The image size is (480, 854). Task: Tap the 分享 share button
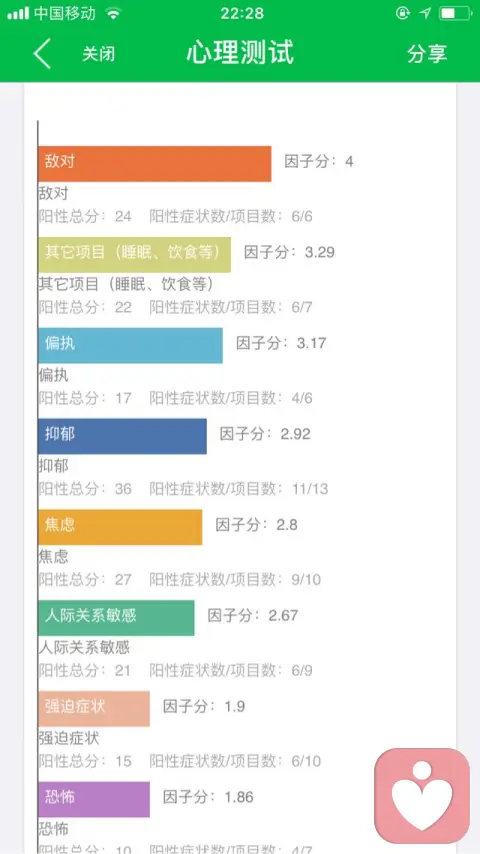427,53
